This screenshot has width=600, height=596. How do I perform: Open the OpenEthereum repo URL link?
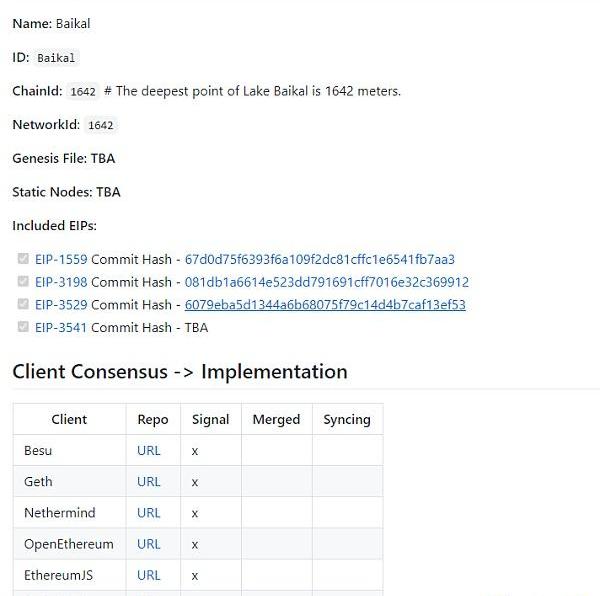click(x=148, y=544)
